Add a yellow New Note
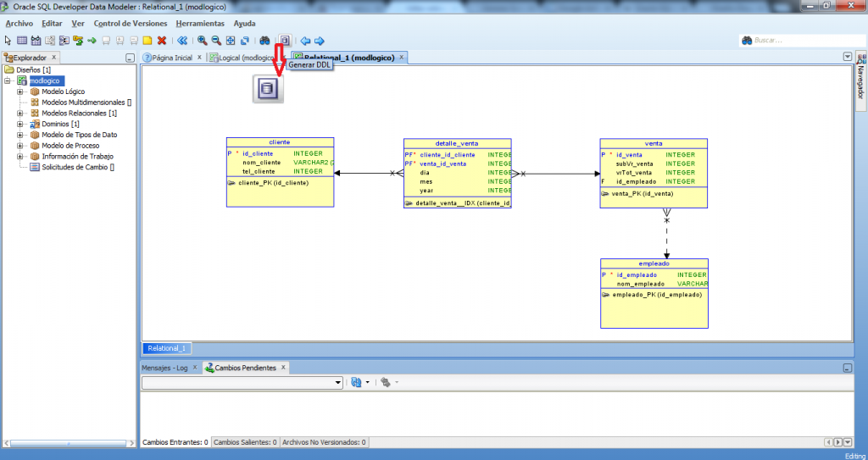The height and width of the screenshot is (460, 868). pos(147,41)
